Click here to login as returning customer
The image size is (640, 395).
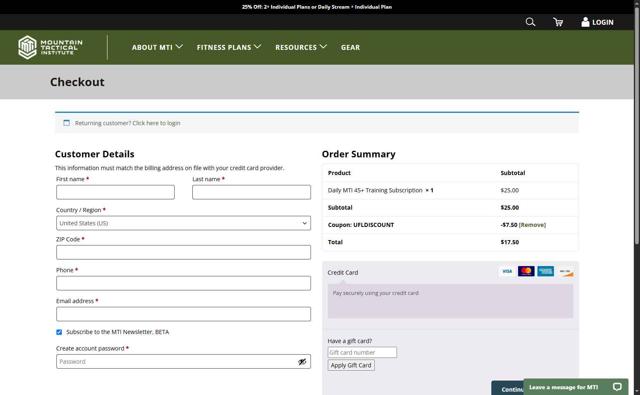[156, 123]
